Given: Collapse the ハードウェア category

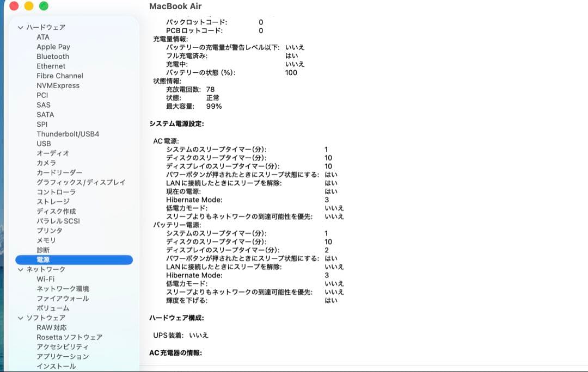Looking at the screenshot, I should tap(21, 27).
